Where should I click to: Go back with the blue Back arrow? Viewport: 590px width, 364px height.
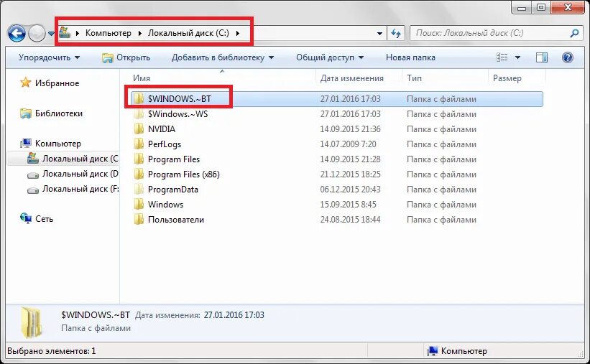(x=17, y=34)
